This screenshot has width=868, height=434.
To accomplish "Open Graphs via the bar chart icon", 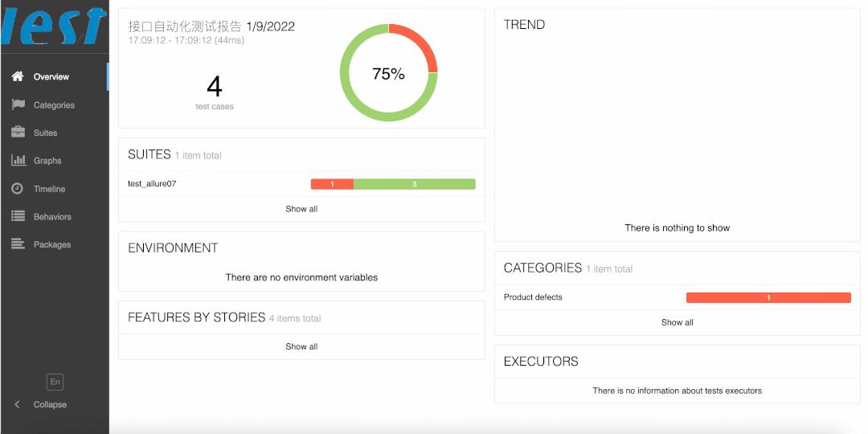I will click(x=18, y=160).
